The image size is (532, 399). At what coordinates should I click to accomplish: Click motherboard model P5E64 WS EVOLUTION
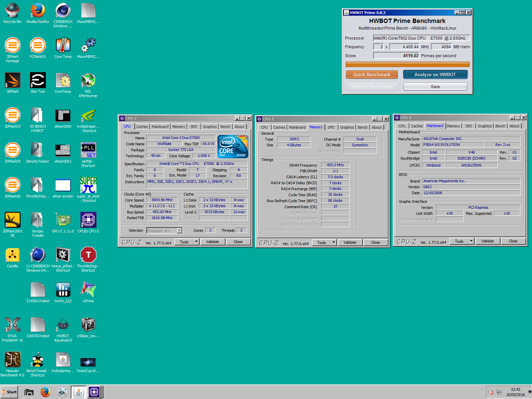click(454, 145)
